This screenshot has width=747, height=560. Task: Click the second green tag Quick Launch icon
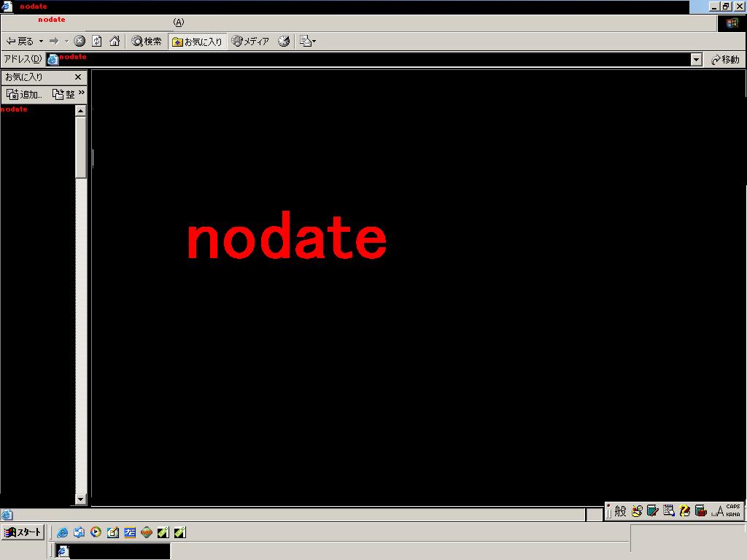pos(180,532)
